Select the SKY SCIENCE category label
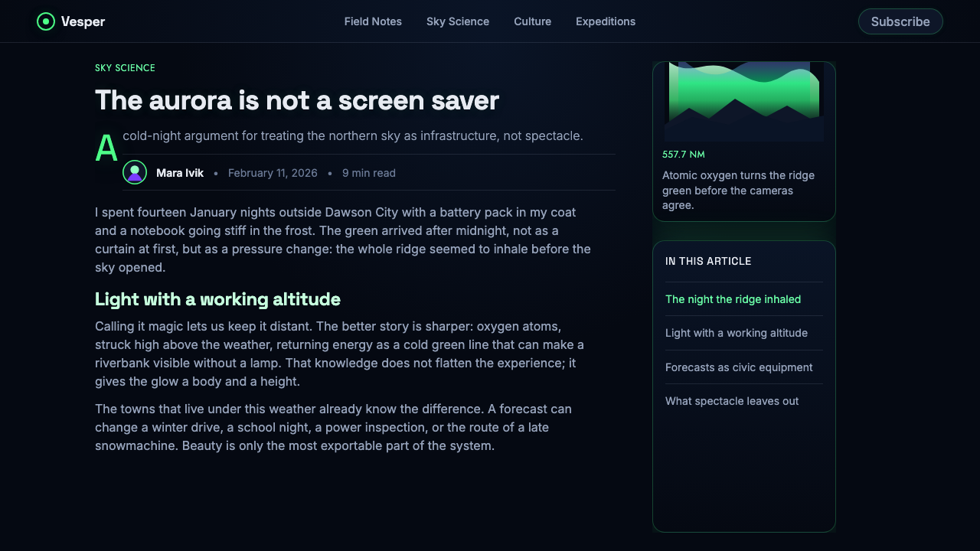980x551 pixels. pyautogui.click(x=125, y=68)
